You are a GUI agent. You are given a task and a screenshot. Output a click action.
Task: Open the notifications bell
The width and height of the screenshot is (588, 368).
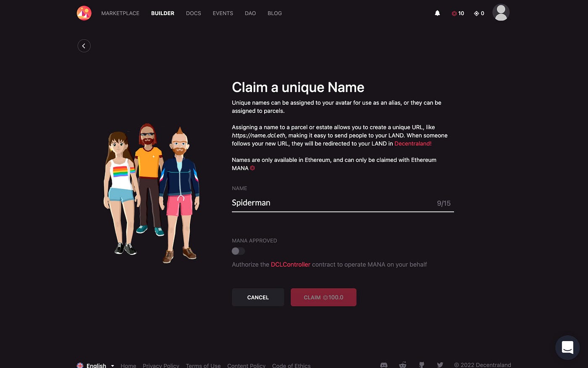[437, 13]
